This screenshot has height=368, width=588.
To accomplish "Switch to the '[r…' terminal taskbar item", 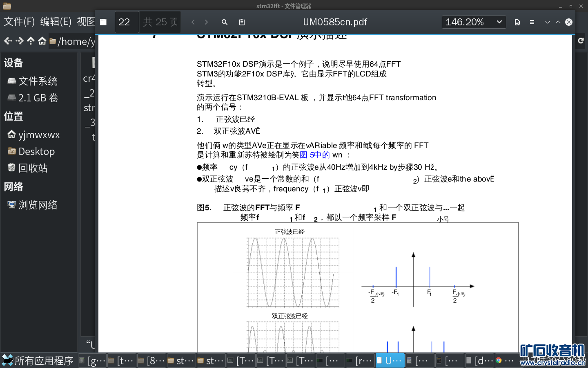I will pos(360,361).
